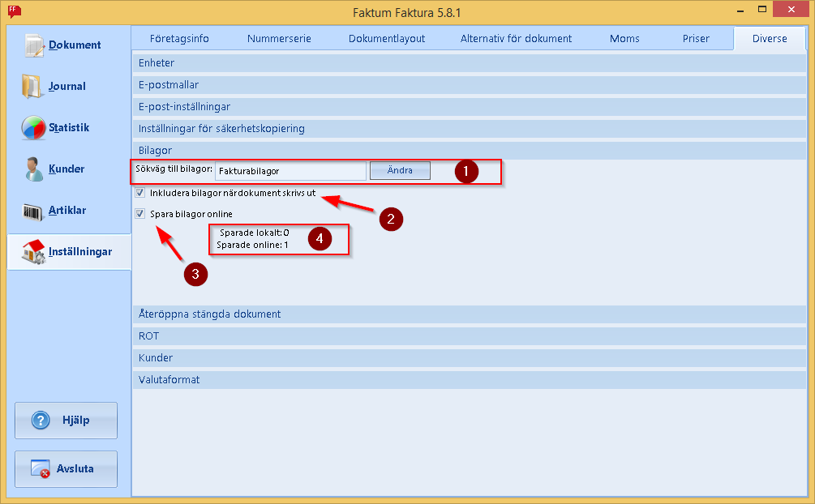Maximize the Faktum Faktura window
This screenshot has height=504, width=815.
click(x=762, y=10)
